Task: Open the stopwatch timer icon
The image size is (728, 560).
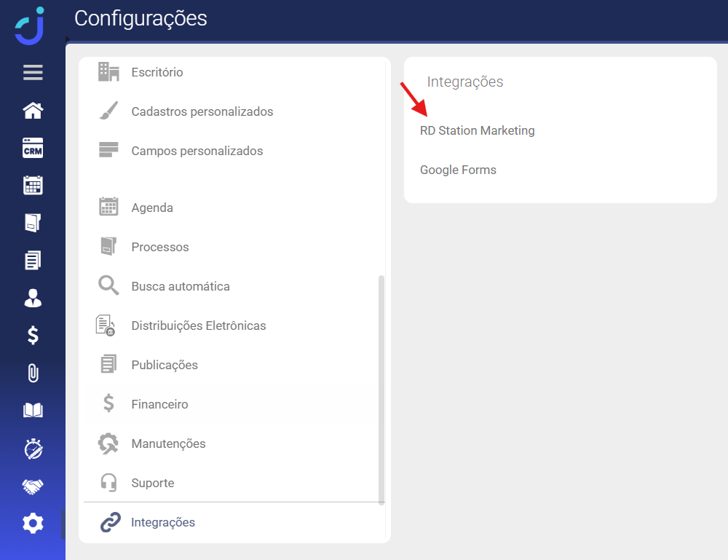Action: pyautogui.click(x=33, y=449)
